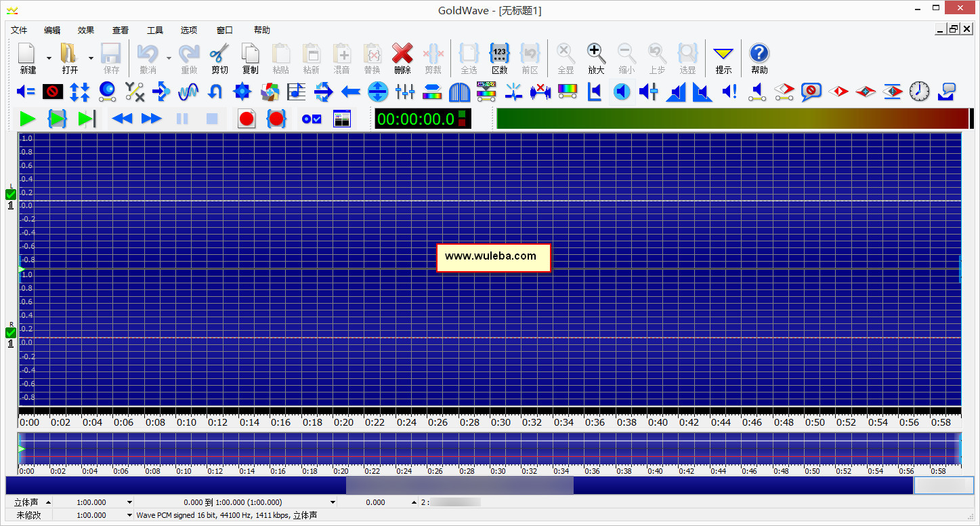Toggle the left channel green checkbox

click(x=11, y=195)
